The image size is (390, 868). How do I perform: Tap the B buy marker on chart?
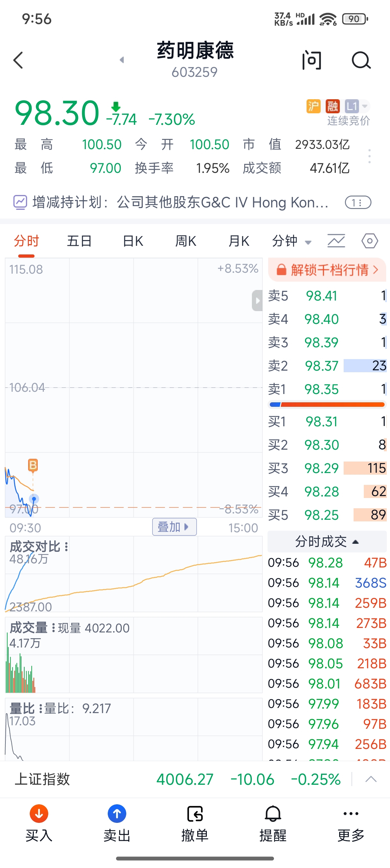coord(33,465)
